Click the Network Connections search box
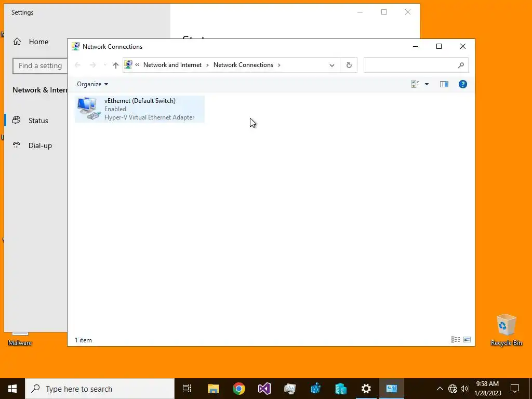 pos(416,65)
